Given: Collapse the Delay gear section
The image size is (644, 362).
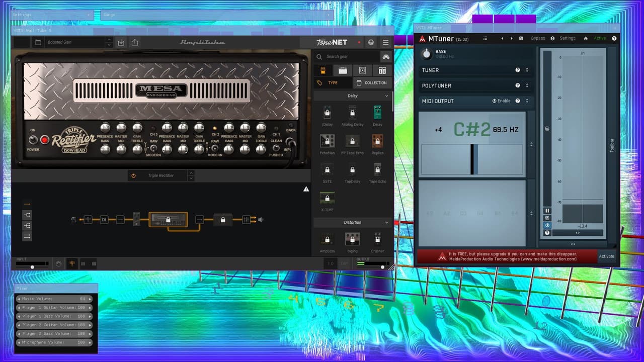Looking at the screenshot, I should (x=386, y=96).
